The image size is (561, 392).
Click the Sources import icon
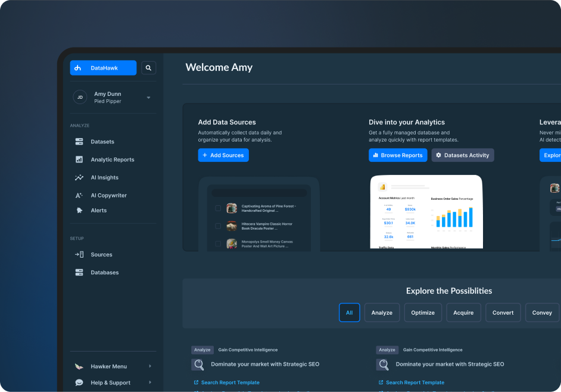(79, 255)
